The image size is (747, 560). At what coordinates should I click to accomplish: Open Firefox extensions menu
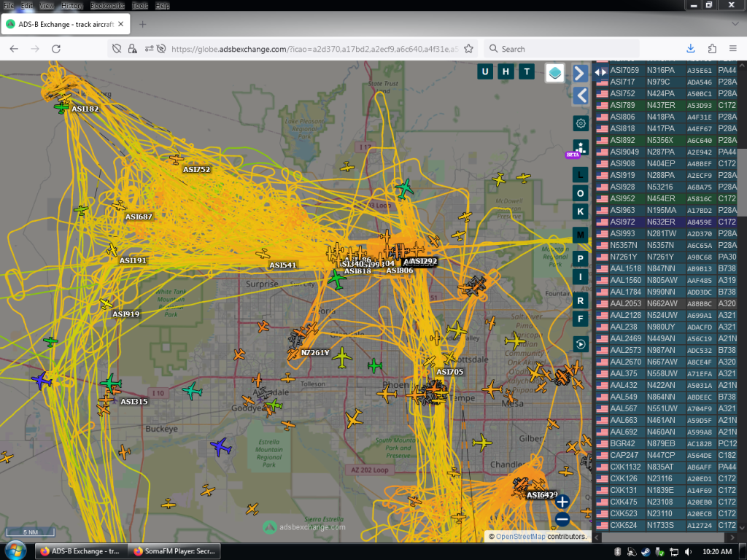click(x=712, y=49)
